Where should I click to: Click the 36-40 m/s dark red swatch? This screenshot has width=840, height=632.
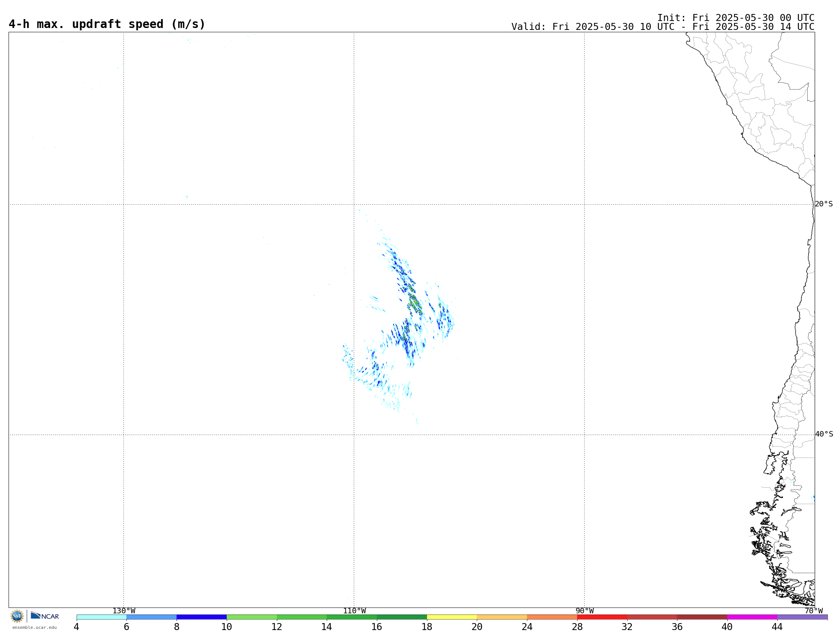pos(702,617)
